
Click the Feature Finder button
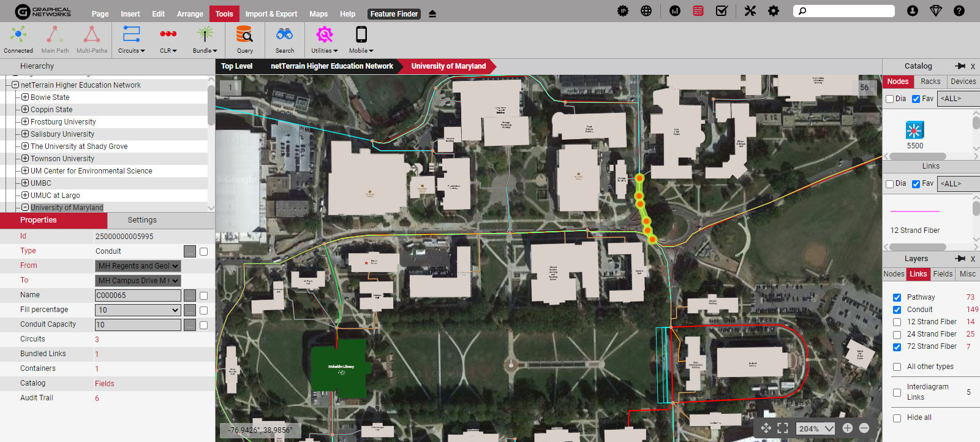394,14
